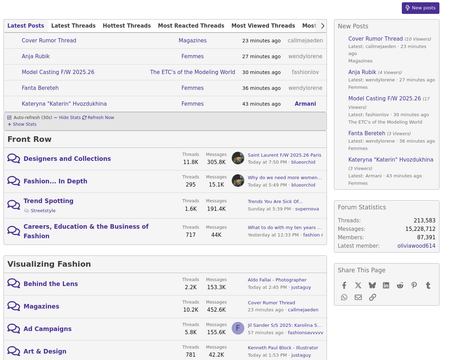The height and width of the screenshot is (360, 450).
Task: Click the Fashion... In Depth forum icon
Action: (x=14, y=181)
